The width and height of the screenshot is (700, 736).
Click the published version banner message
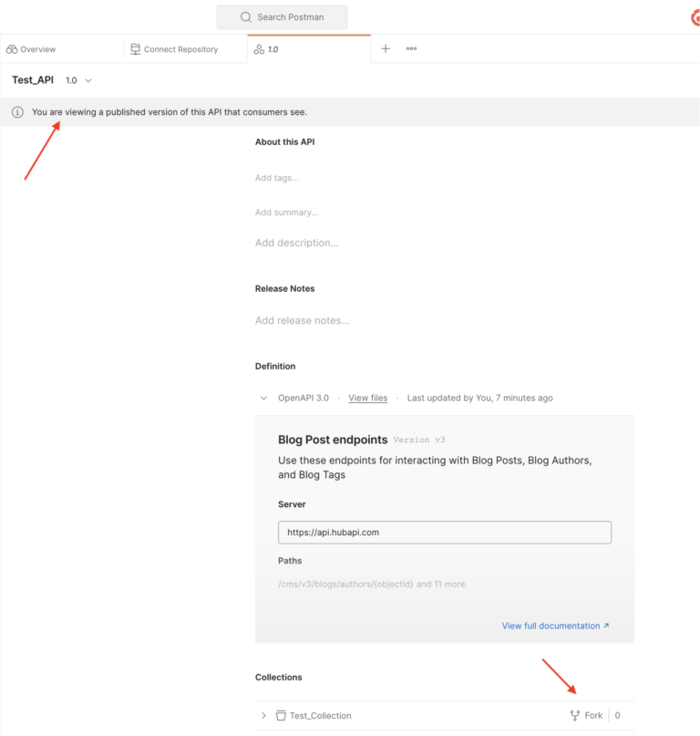coord(170,112)
